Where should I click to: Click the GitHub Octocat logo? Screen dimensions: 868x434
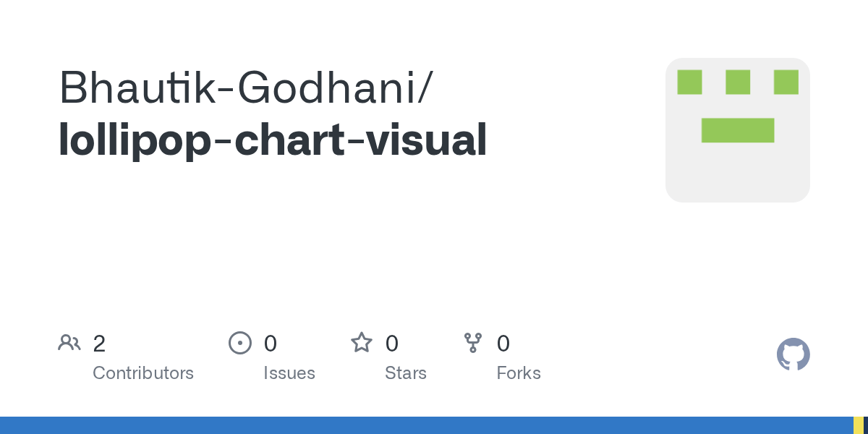[793, 354]
